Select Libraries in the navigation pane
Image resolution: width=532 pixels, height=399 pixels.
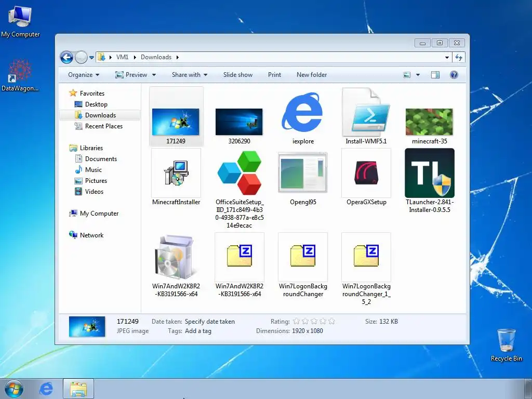pyautogui.click(x=86, y=148)
